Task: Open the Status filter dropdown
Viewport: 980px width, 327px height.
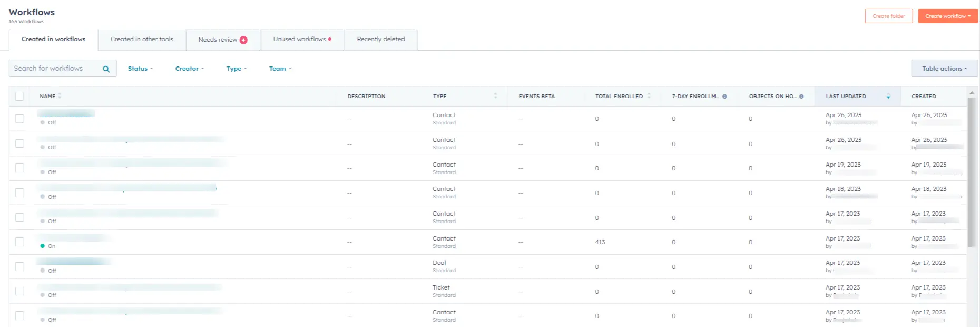Action: click(140, 69)
